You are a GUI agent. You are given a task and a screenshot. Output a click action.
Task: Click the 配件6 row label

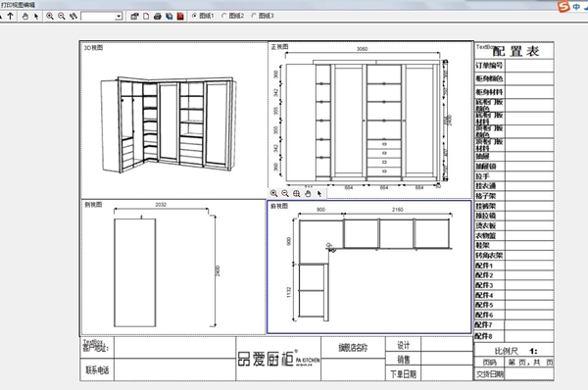pyautogui.click(x=484, y=315)
